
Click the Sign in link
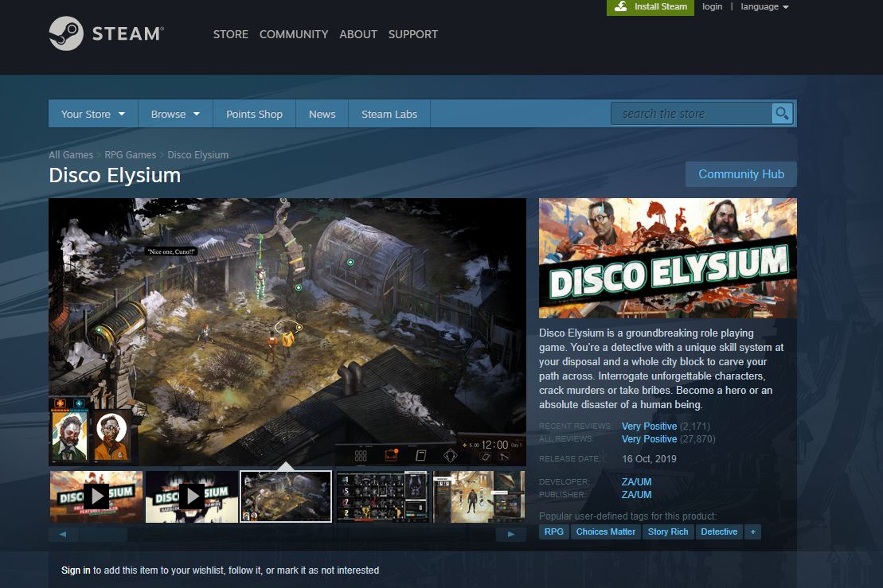75,570
